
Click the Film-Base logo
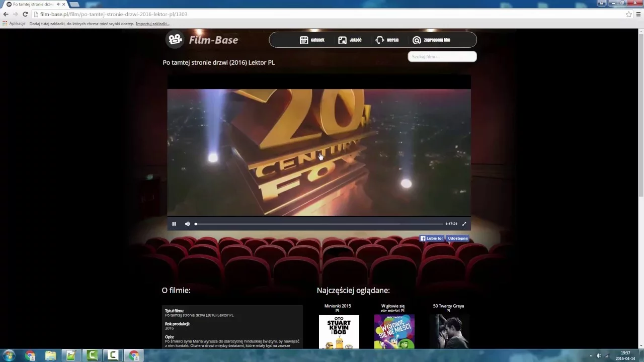(x=202, y=40)
